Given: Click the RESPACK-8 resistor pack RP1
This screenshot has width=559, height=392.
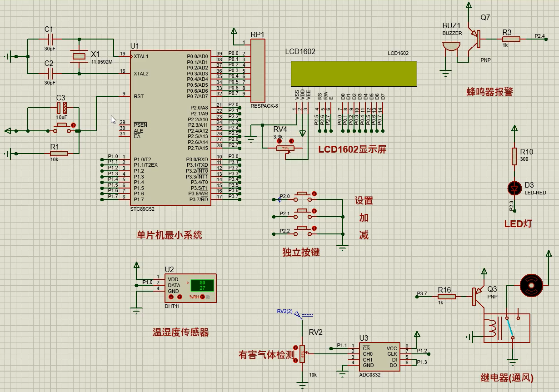Looking at the screenshot, I should (258, 70).
